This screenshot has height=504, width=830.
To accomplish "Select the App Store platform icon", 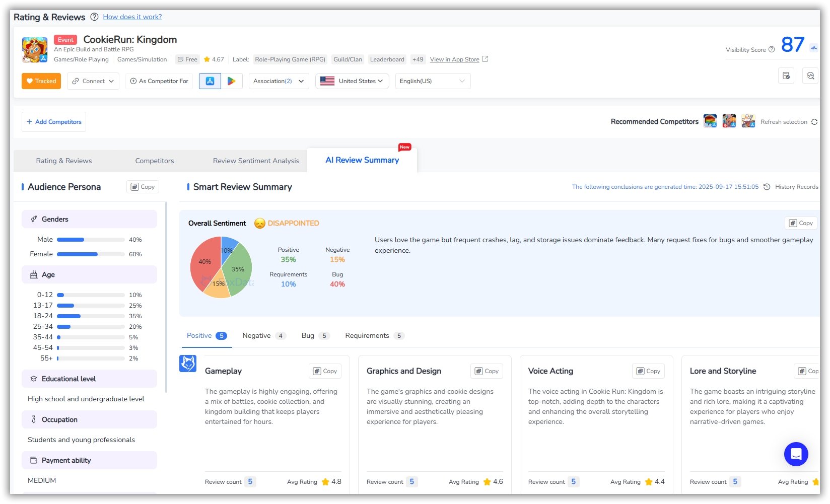I will click(x=210, y=81).
